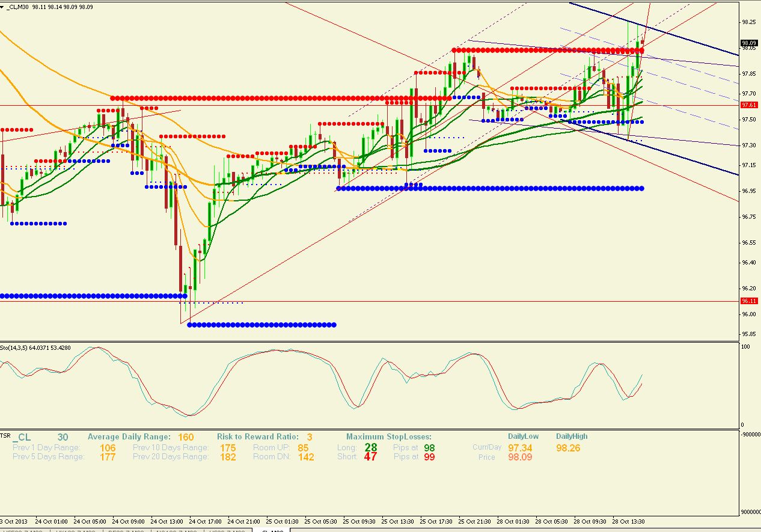Click the red Pips at value 99
The width and height of the screenshot is (761, 532).
[429, 457]
